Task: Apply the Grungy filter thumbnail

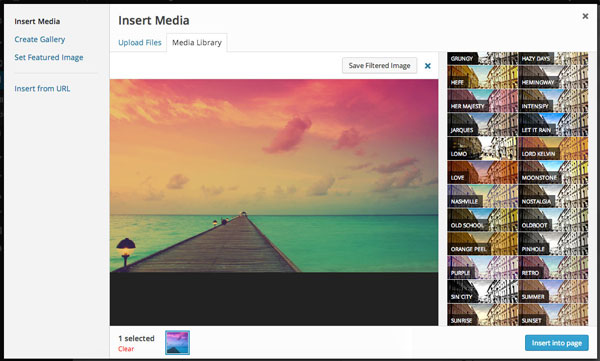Action: click(482, 58)
